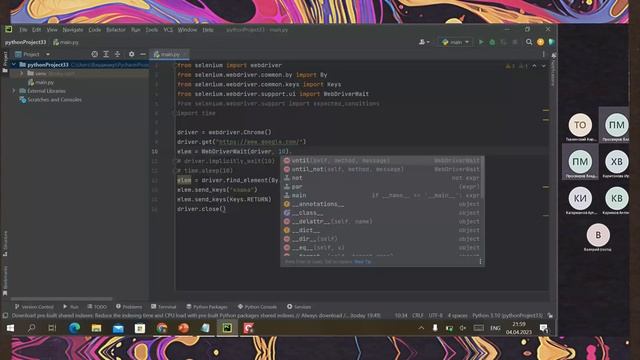Click ХВ participant avatar in call panel
The image size is (640, 360).
tap(616, 162)
